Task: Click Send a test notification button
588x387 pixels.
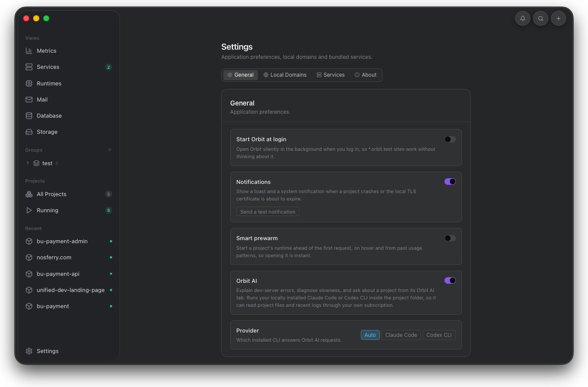Action: [x=268, y=212]
